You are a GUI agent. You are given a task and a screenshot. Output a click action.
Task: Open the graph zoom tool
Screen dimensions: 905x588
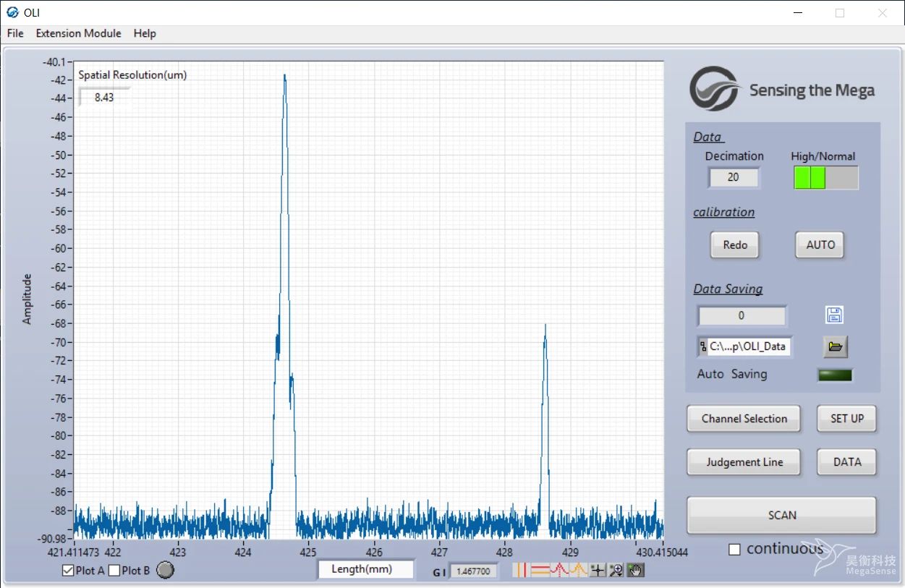pos(616,570)
